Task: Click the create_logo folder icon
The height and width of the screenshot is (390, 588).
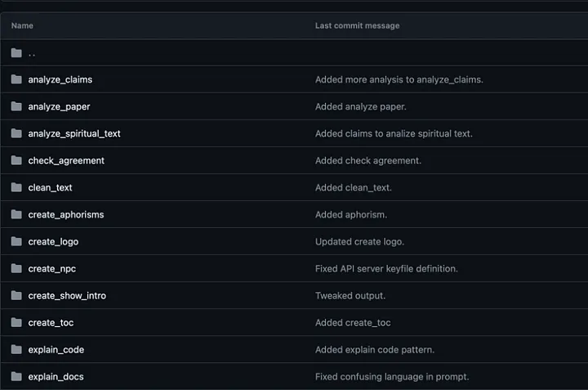Action: tap(16, 241)
